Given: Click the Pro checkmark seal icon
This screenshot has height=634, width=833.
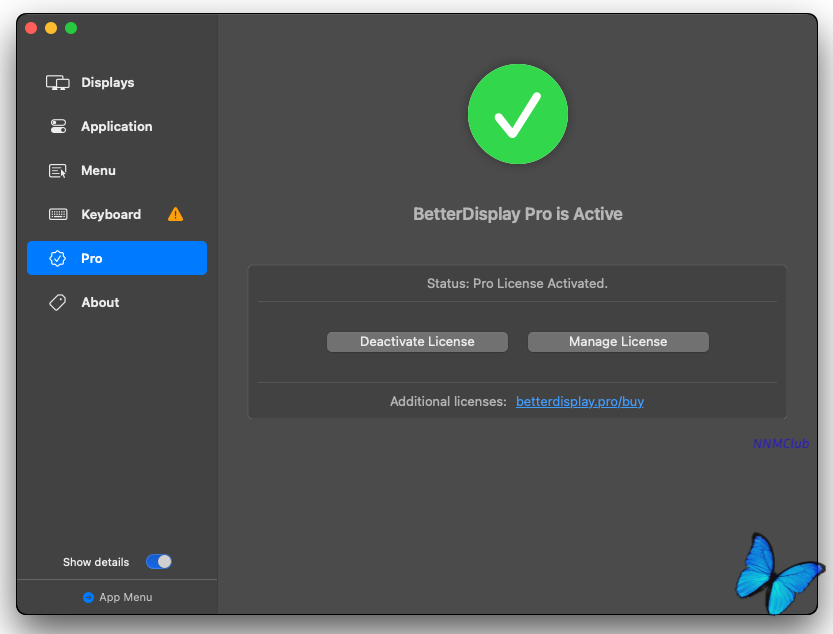Looking at the screenshot, I should pos(58,258).
